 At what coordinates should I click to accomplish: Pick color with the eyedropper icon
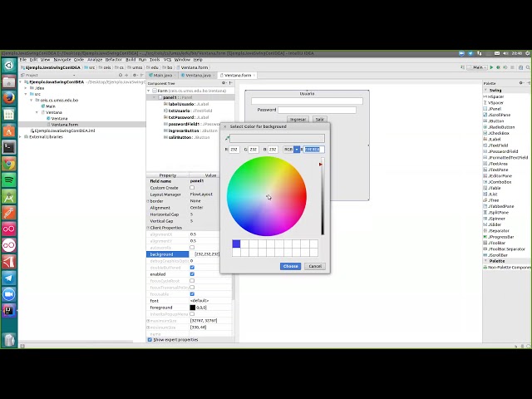click(227, 138)
